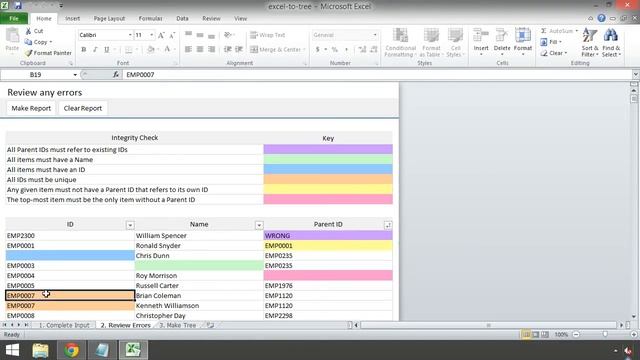Align text left

(188, 49)
